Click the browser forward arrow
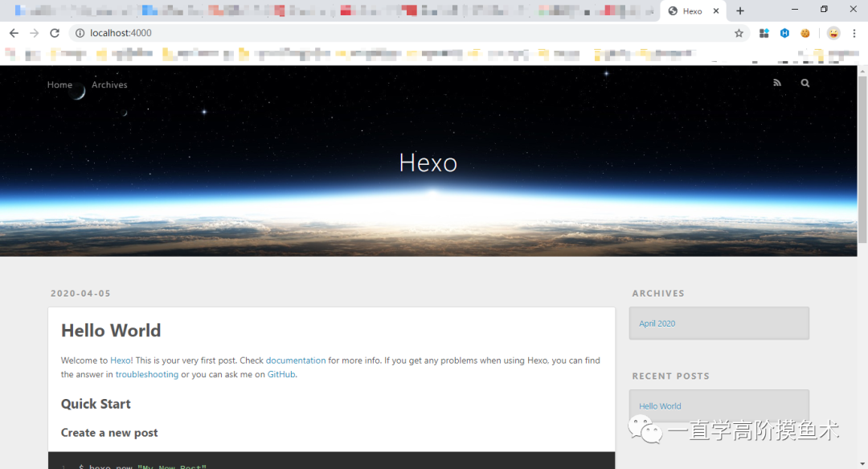The width and height of the screenshot is (868, 469). pos(35,33)
